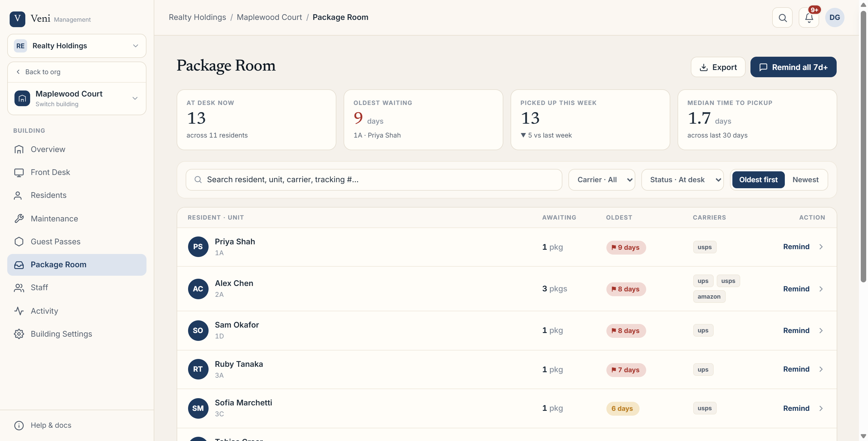The width and height of the screenshot is (868, 441).
Task: Open the Carrier · All filter dropdown
Action: coord(602,180)
